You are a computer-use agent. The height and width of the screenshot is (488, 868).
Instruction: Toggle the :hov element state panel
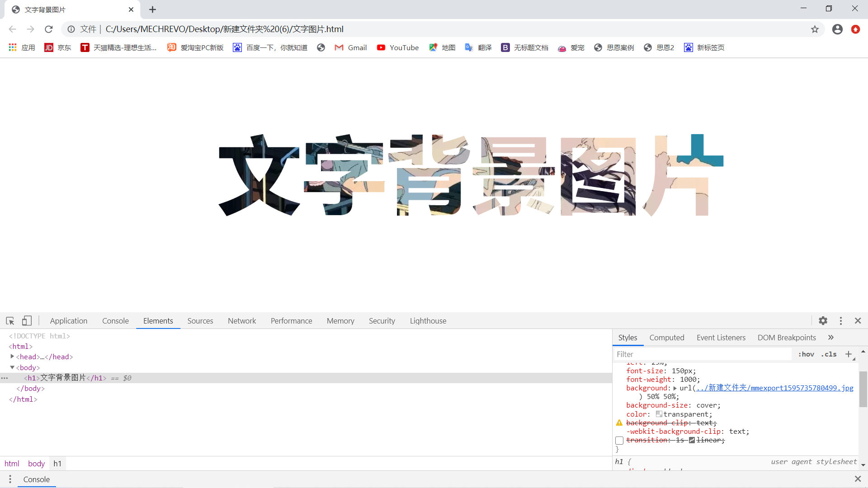[x=806, y=354]
